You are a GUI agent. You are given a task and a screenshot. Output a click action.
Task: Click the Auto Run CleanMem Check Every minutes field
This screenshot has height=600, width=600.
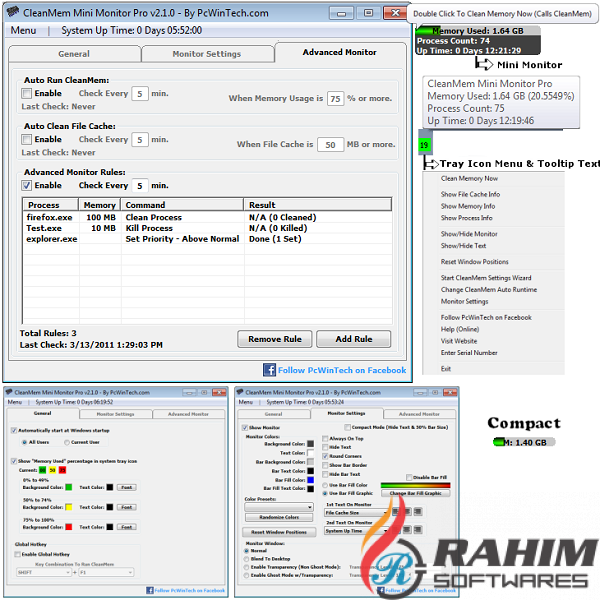click(x=140, y=93)
